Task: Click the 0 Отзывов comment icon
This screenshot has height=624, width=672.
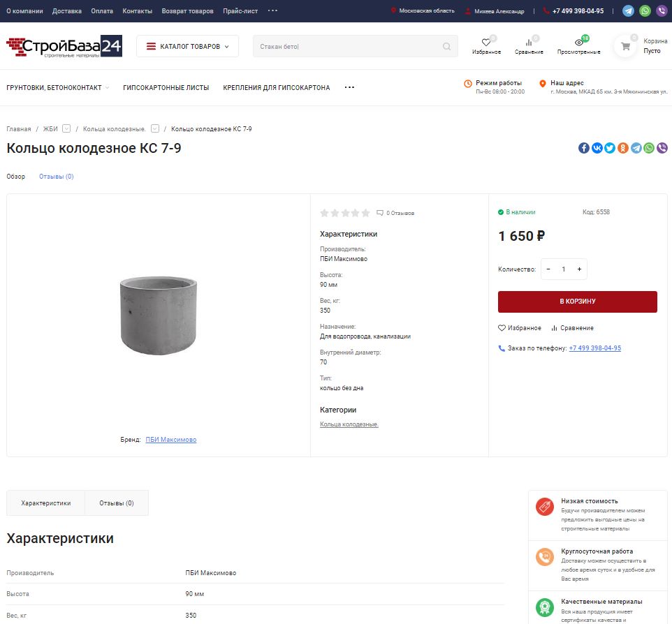Action: click(x=380, y=213)
